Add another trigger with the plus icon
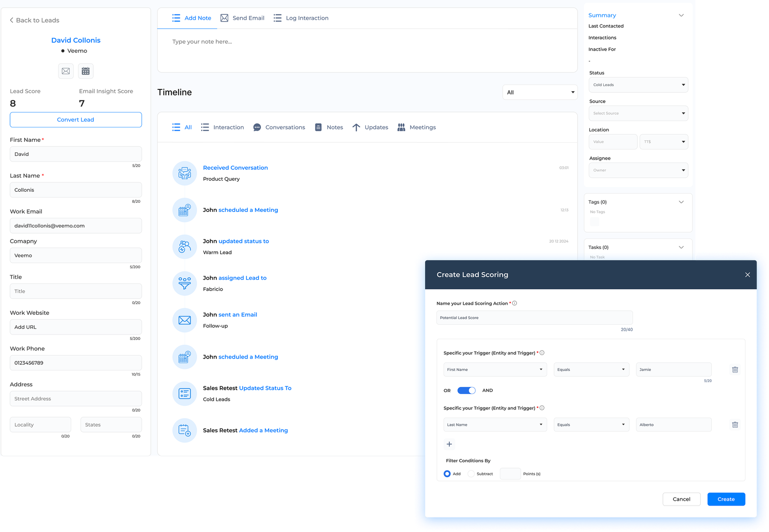This screenshot has height=532, width=769. 449,444
